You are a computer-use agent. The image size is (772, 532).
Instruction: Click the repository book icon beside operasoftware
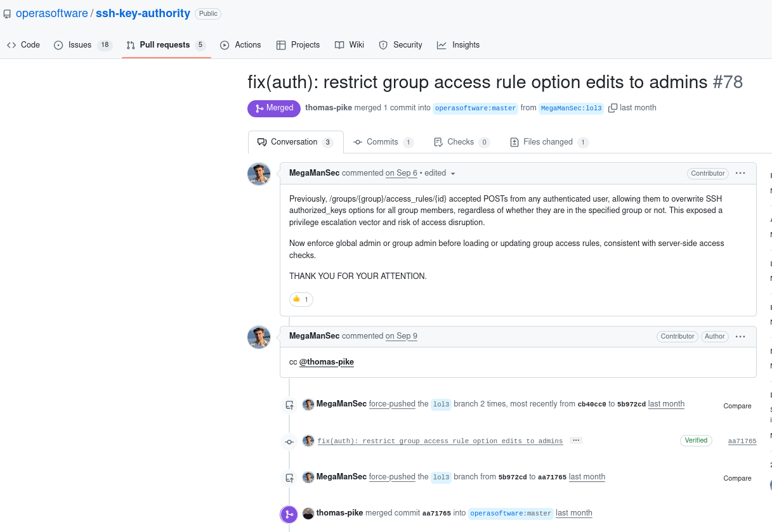tap(7, 13)
